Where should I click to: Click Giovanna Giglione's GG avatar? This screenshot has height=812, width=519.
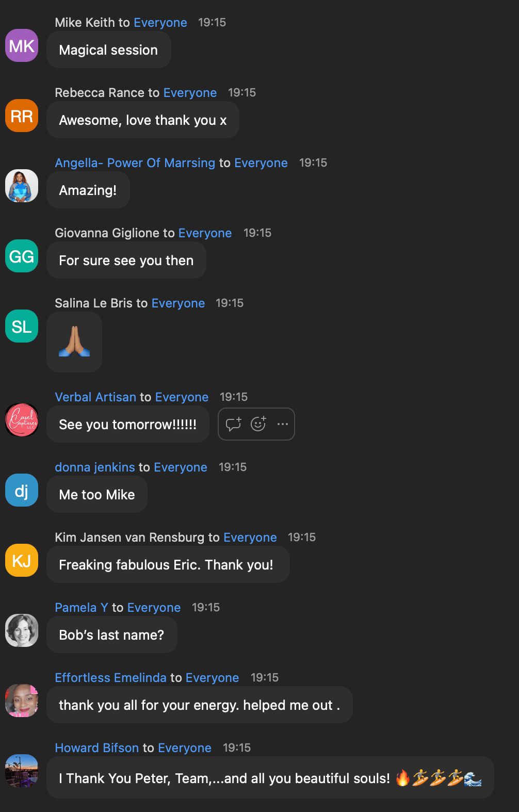[22, 256]
